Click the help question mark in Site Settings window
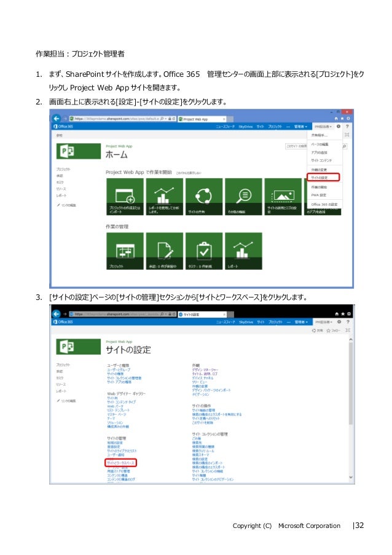 pyautogui.click(x=348, y=321)
